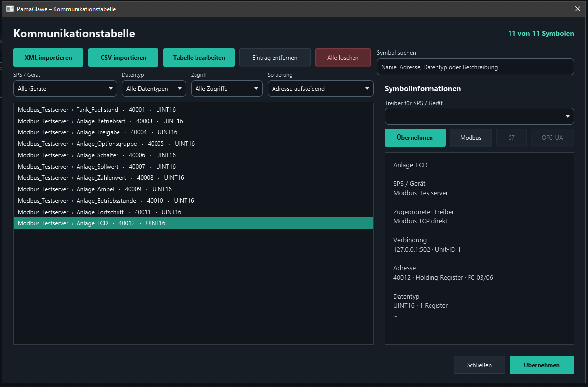Image resolution: width=588 pixels, height=387 pixels.
Task: Open the SPS / Gerät filter dropdown
Action: click(x=65, y=89)
